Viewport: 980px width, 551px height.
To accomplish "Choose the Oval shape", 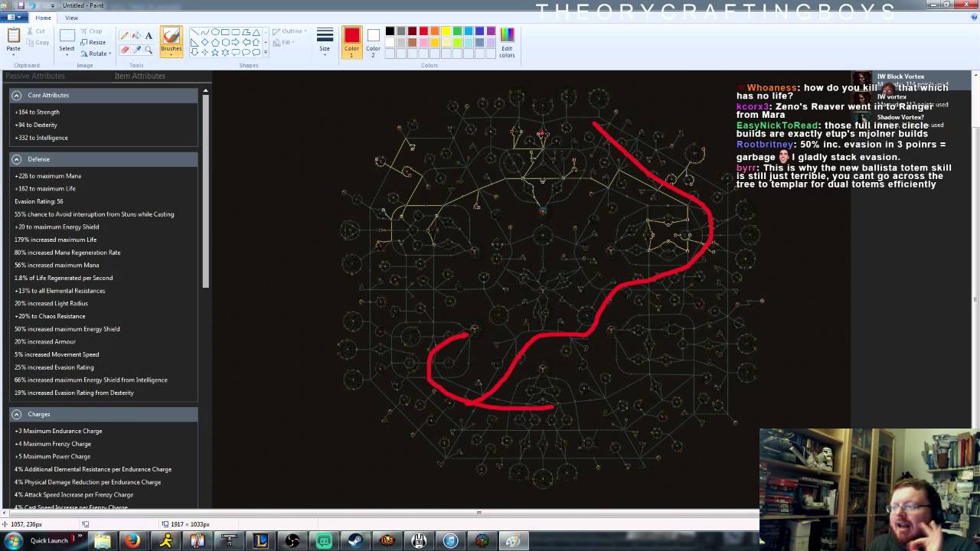I will point(215,32).
